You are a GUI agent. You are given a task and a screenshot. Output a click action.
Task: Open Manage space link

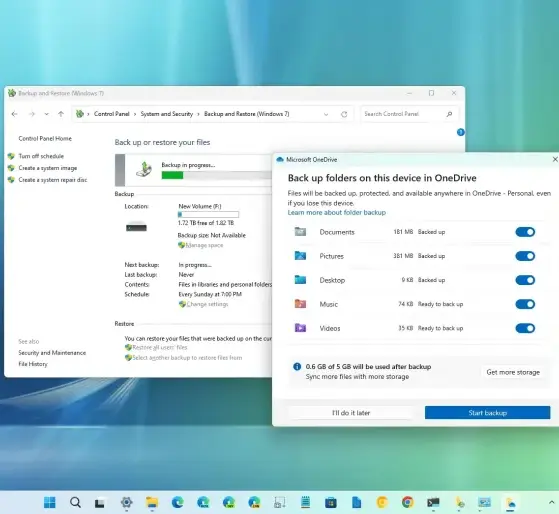(204, 245)
